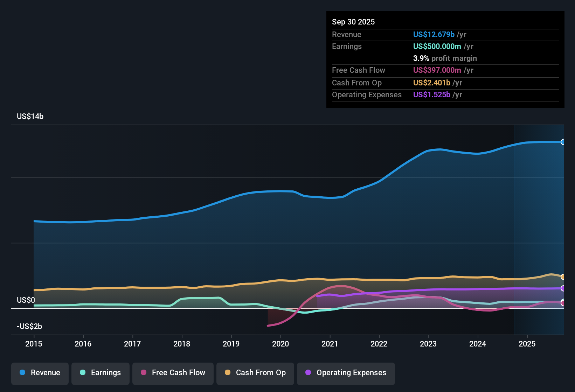Screen dimensions: 575x392
Task: Select the Cash From Op endpoint marker
Action: [563, 276]
